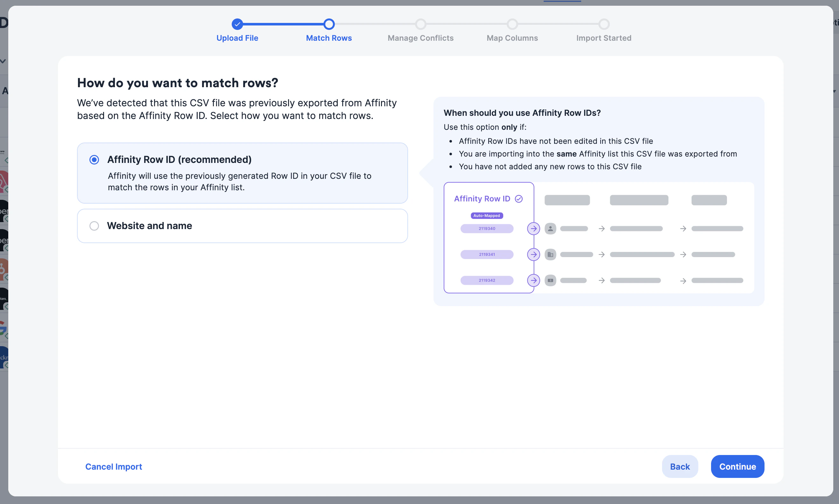Cancel Import link at bottom left
Image resolution: width=839 pixels, height=504 pixels.
pos(113,467)
